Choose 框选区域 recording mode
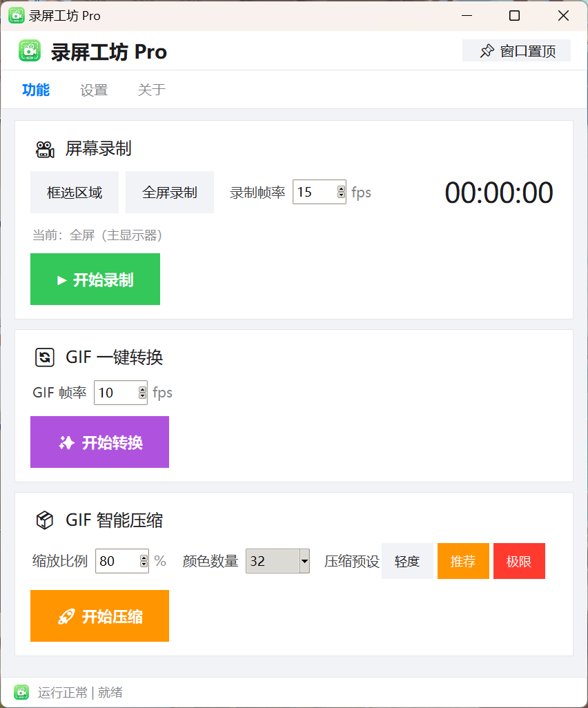588x708 pixels. coord(75,193)
